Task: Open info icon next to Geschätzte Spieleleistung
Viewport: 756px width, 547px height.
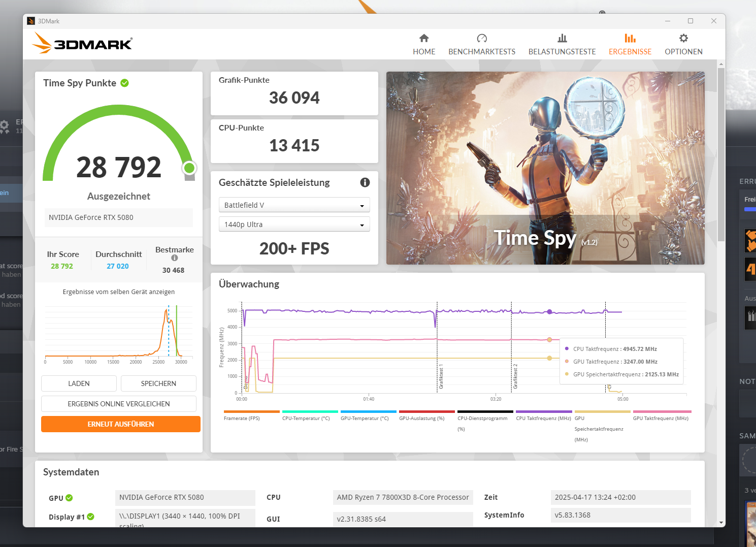Action: click(365, 182)
